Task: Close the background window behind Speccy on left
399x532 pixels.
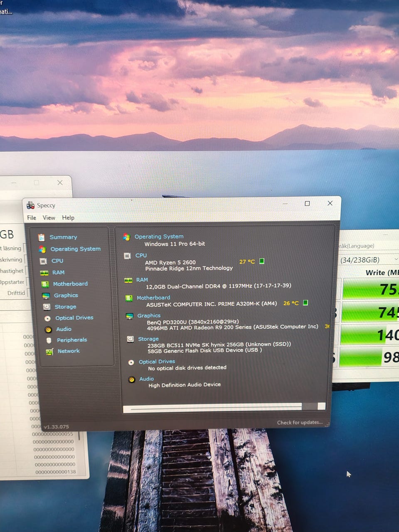Action: click(x=60, y=182)
